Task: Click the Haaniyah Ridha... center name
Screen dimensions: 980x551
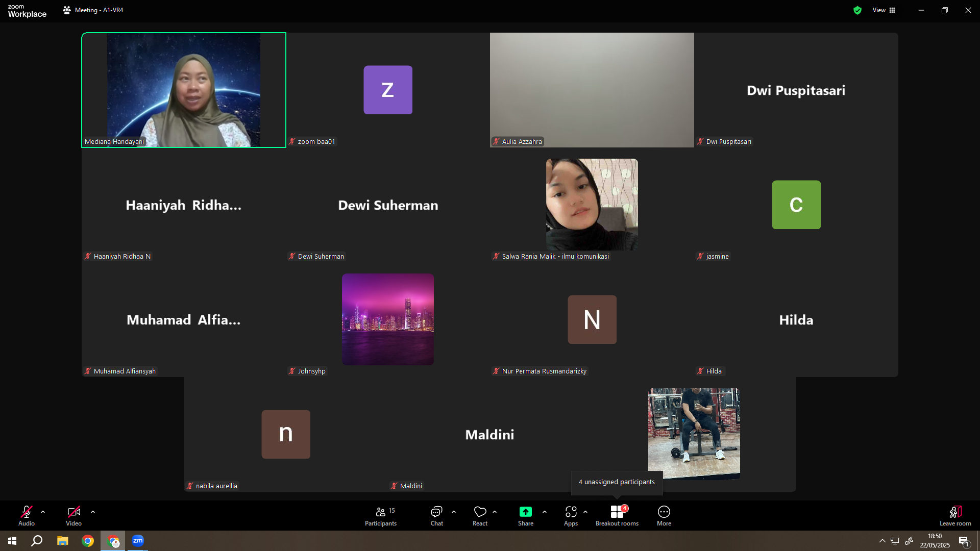Action: pyautogui.click(x=184, y=205)
